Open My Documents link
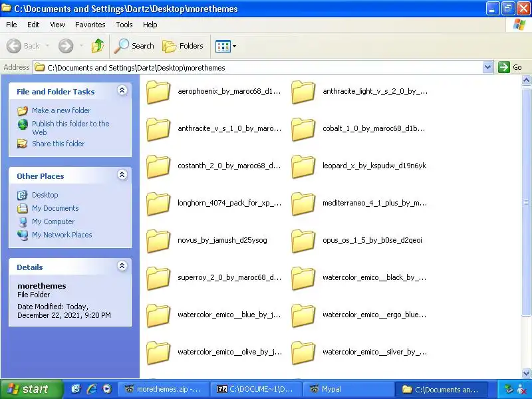 coord(55,208)
